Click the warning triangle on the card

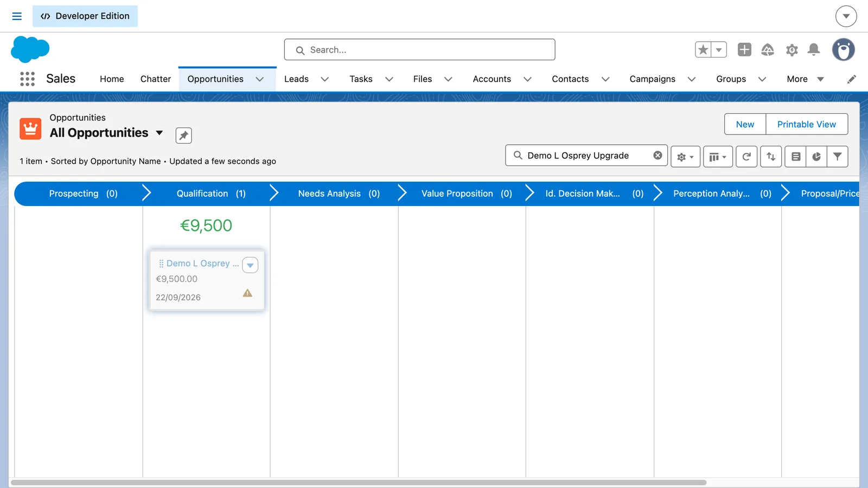pyautogui.click(x=247, y=293)
